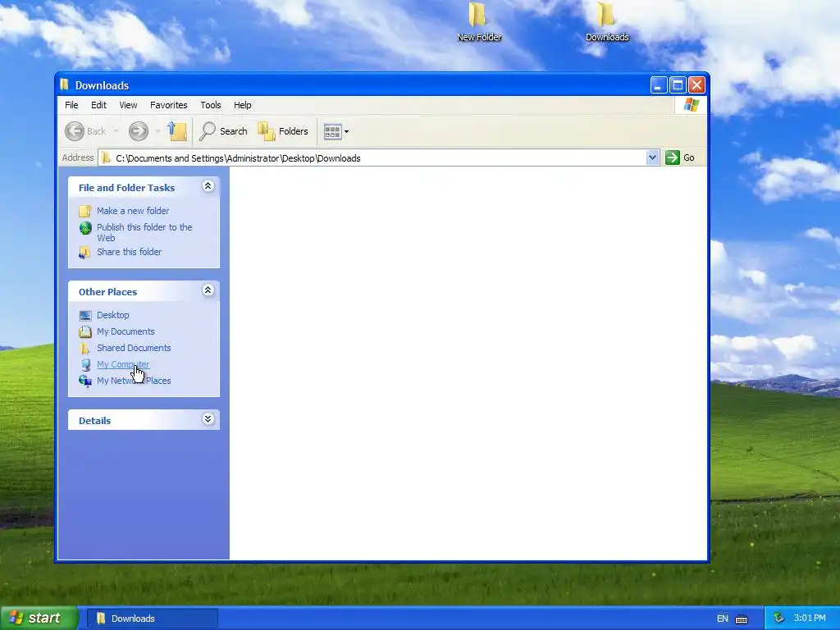Click the Desktop icon in Other Places

click(x=85, y=316)
